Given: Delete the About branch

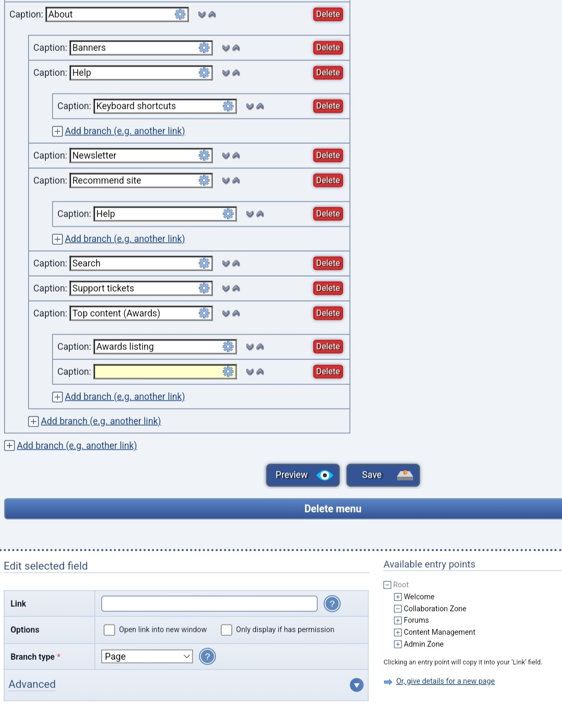Looking at the screenshot, I should 328,15.
